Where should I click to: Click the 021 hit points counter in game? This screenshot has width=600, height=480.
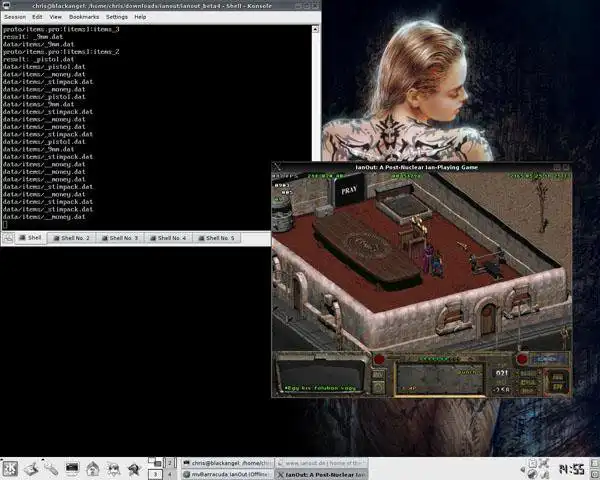point(502,373)
